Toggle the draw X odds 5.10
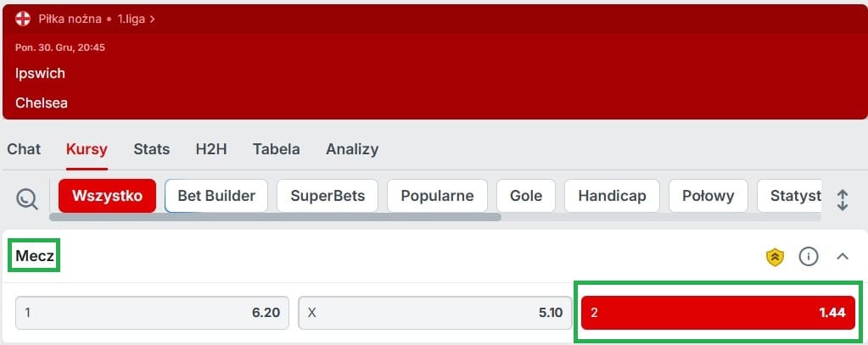The image size is (868, 345). 435,313
